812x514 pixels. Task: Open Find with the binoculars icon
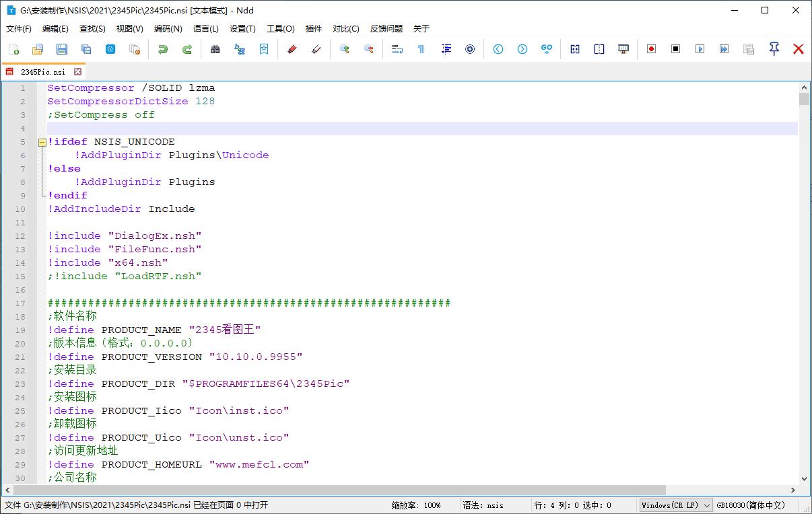coord(215,49)
